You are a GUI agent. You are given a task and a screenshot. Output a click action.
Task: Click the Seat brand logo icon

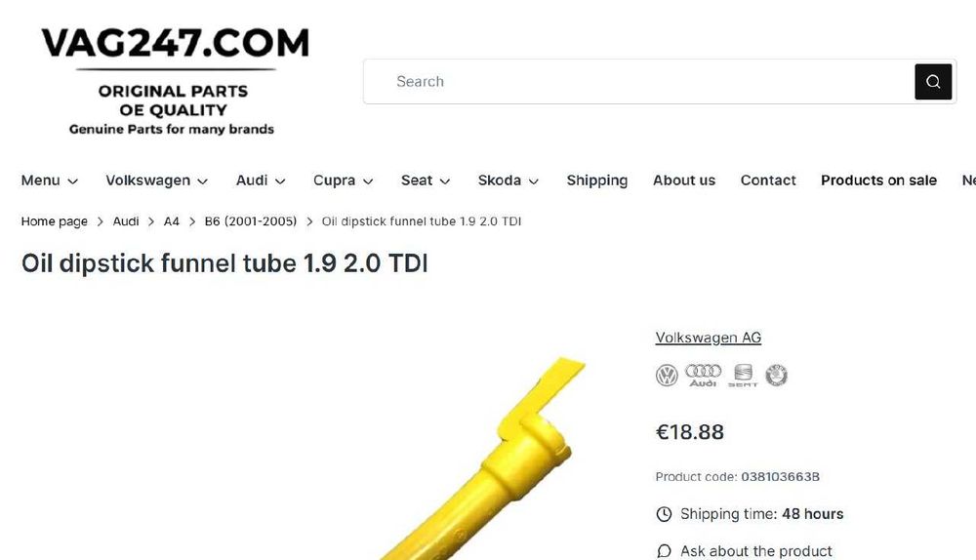tap(743, 376)
